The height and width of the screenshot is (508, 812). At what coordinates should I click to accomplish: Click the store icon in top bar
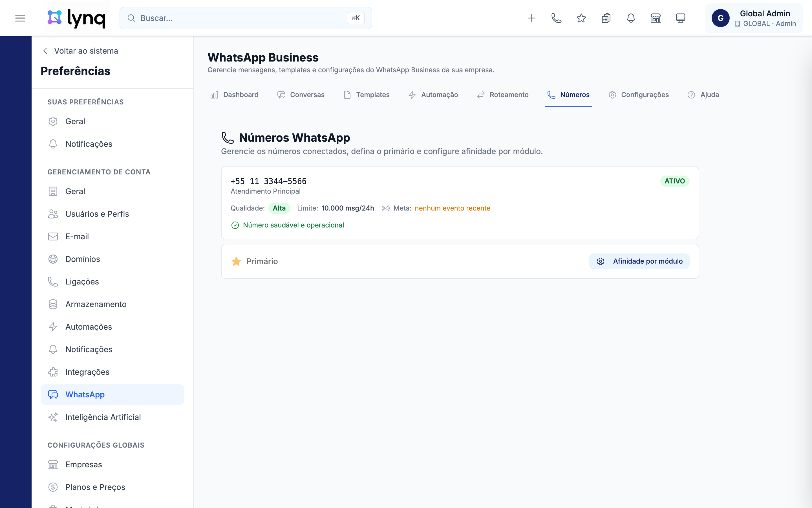coord(656,18)
